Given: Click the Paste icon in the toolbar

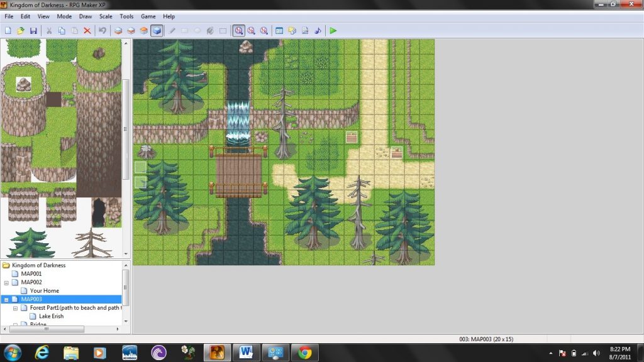Looking at the screenshot, I should (74, 31).
